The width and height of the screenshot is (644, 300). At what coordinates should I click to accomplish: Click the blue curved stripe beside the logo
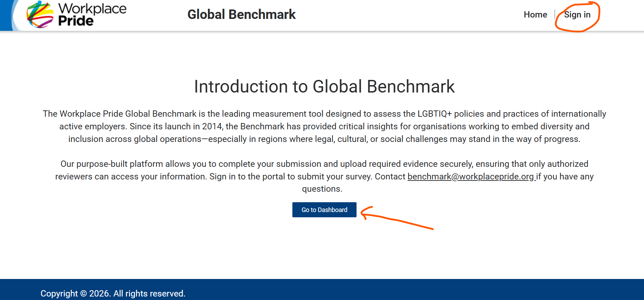click(x=7, y=15)
